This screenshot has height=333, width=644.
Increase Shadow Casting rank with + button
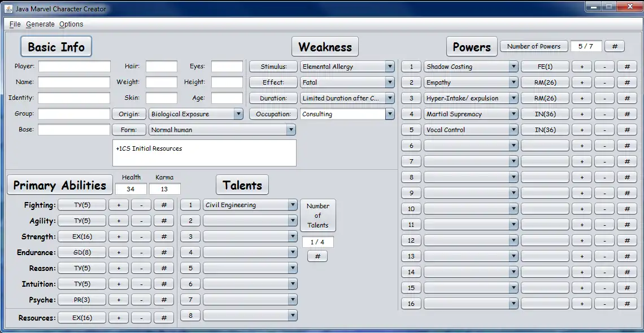582,67
